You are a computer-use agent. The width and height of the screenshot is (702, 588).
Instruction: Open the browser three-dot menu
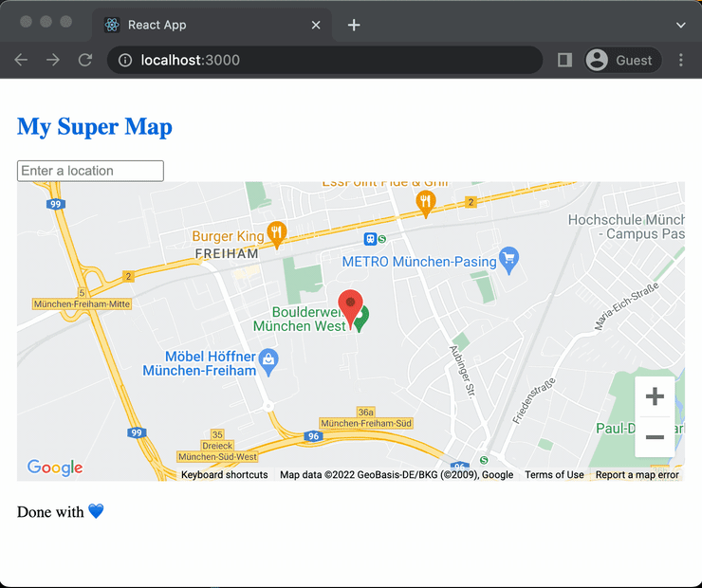681,60
